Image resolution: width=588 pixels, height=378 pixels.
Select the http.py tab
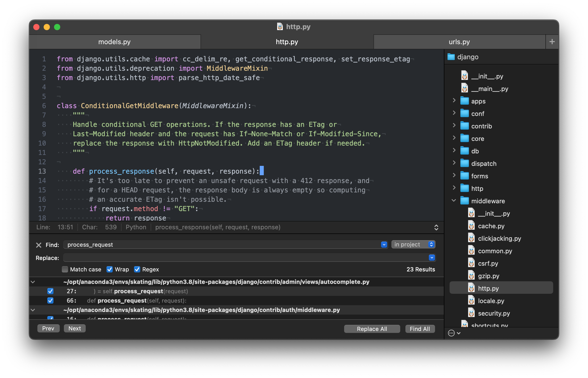pos(287,42)
